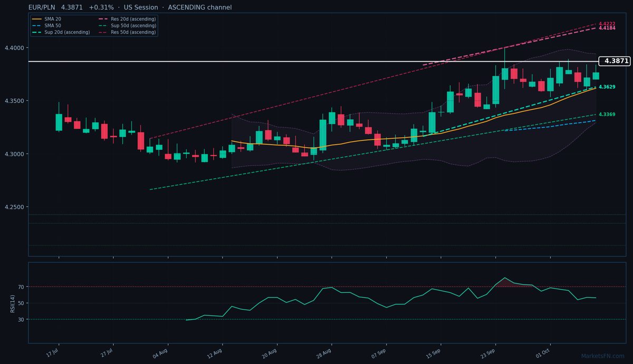
Task: Click the '07 Sep' date label
Action: click(x=378, y=352)
